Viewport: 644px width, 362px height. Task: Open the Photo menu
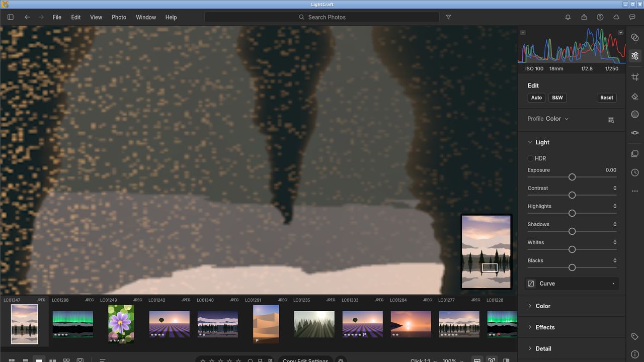pos(119,17)
